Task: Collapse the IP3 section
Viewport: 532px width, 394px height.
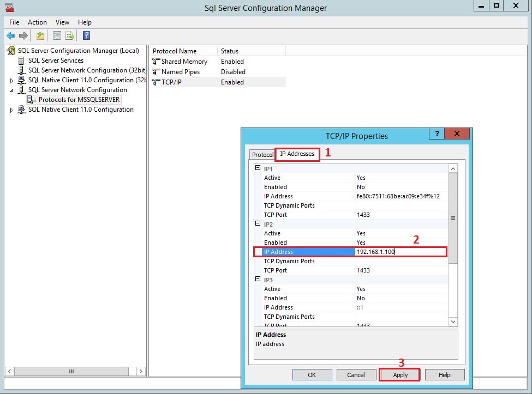Action: (258, 279)
